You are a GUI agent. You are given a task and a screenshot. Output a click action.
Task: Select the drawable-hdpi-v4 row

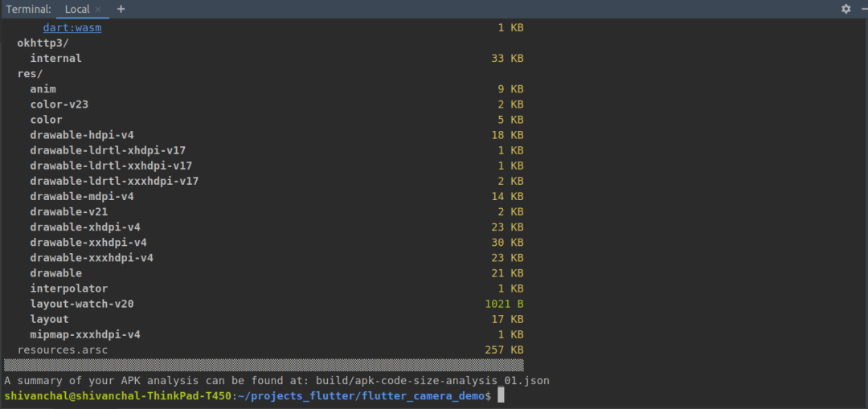(x=276, y=135)
